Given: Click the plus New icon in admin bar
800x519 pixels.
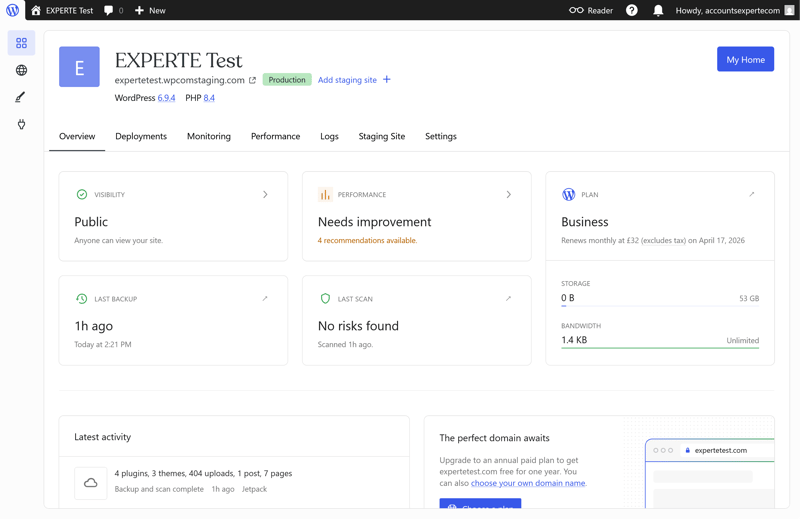Looking at the screenshot, I should click(x=139, y=10).
